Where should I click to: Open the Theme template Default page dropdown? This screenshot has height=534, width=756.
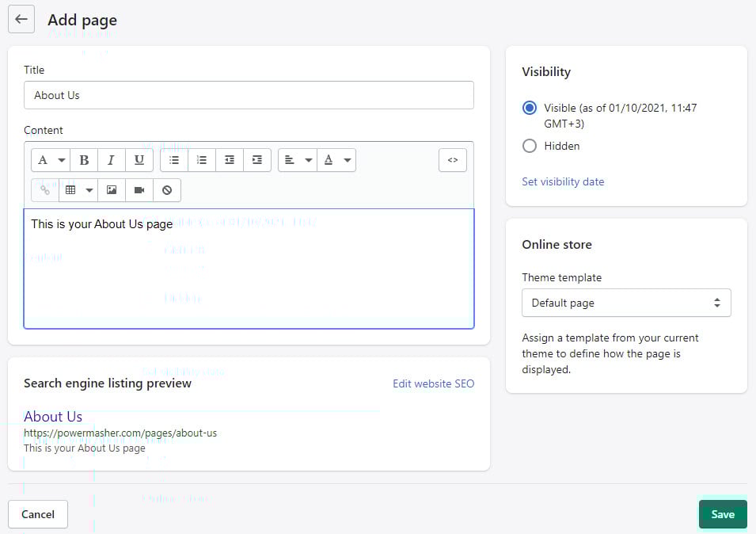tap(626, 303)
